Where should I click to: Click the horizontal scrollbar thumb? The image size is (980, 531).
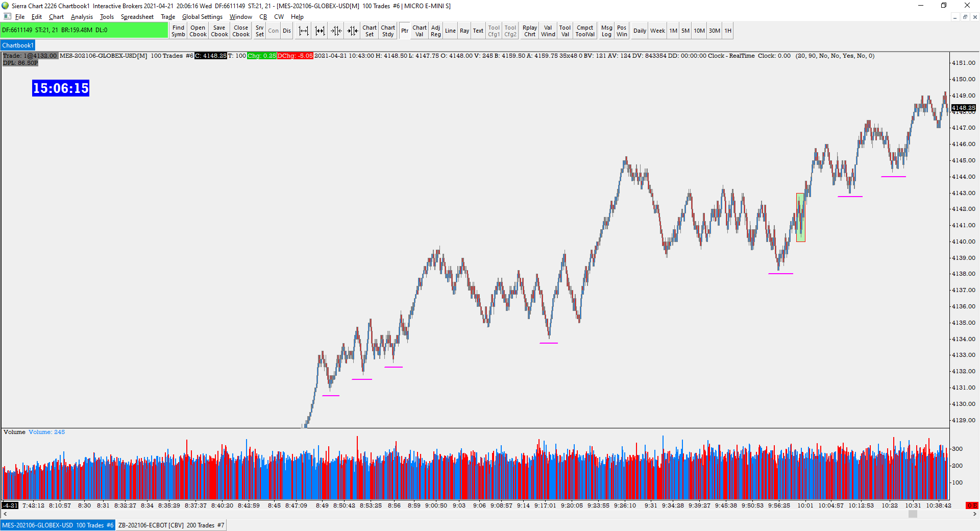[x=913, y=514]
